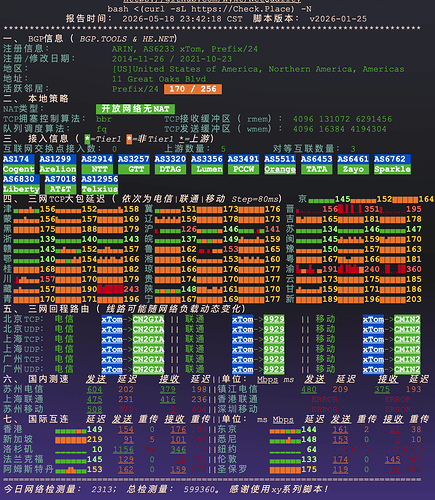Select latency value 203 in 新 row

tap(414, 299)
